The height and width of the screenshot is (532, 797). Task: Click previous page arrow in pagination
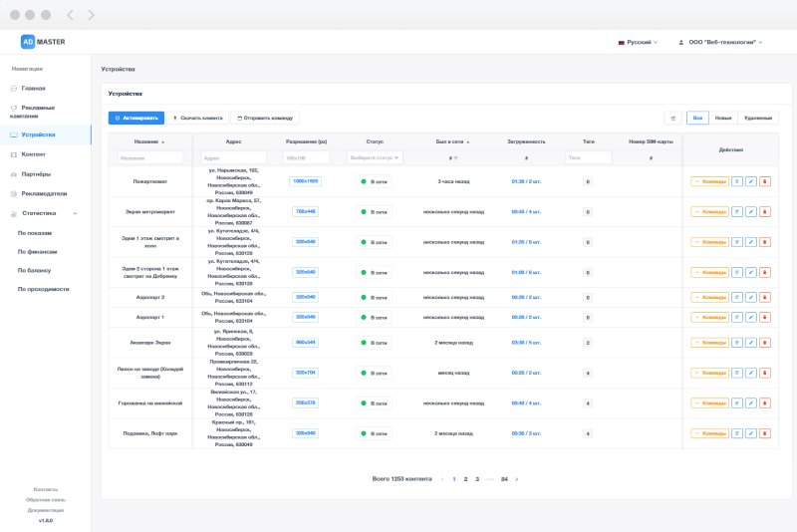(x=442, y=479)
